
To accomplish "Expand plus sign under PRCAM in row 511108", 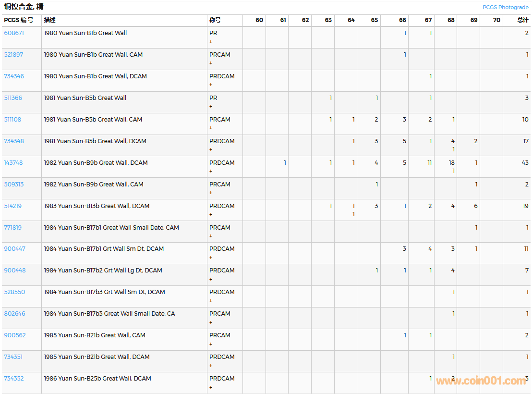I will 211,128.
